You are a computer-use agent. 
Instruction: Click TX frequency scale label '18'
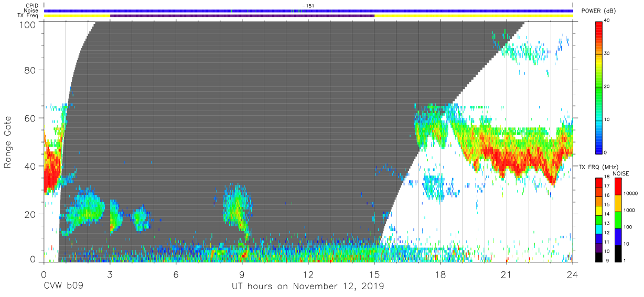click(607, 178)
